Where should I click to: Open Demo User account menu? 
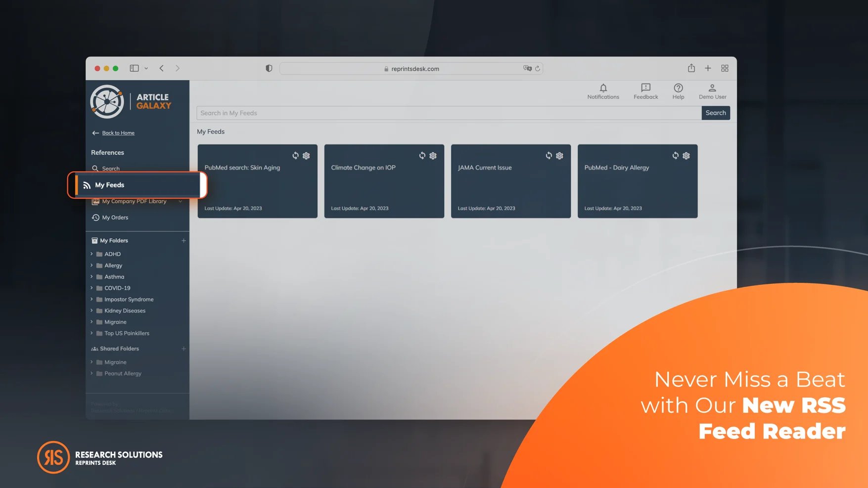[712, 91]
